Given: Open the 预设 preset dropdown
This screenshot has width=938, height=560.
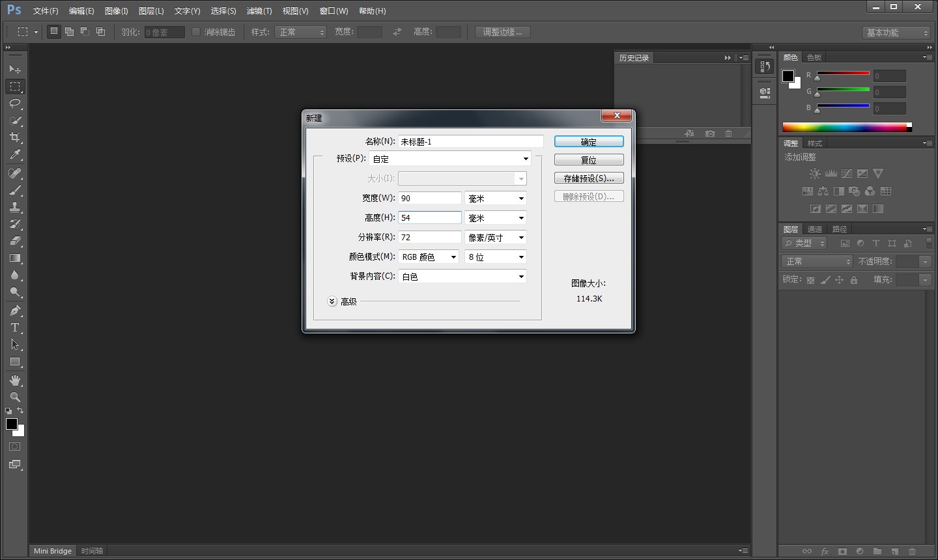Looking at the screenshot, I should [450, 159].
